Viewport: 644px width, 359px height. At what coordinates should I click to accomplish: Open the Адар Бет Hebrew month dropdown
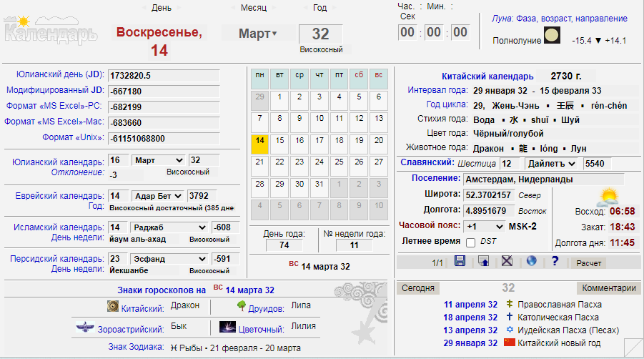click(158, 196)
